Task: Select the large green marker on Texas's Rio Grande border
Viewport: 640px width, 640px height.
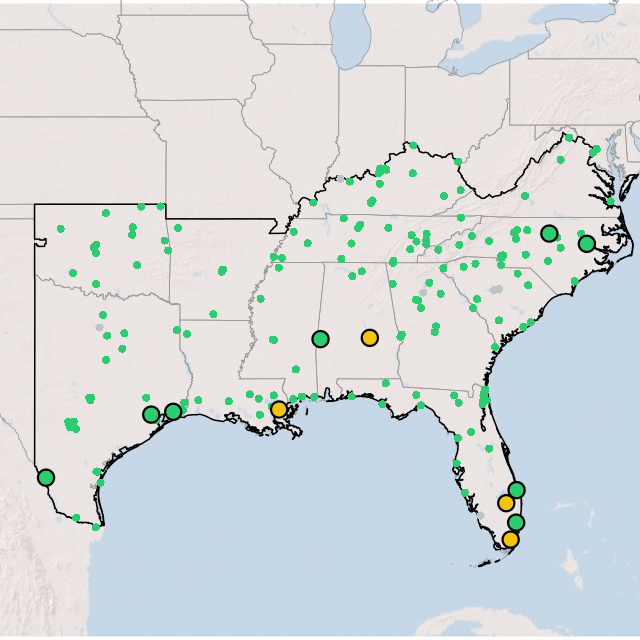Action: point(46,477)
